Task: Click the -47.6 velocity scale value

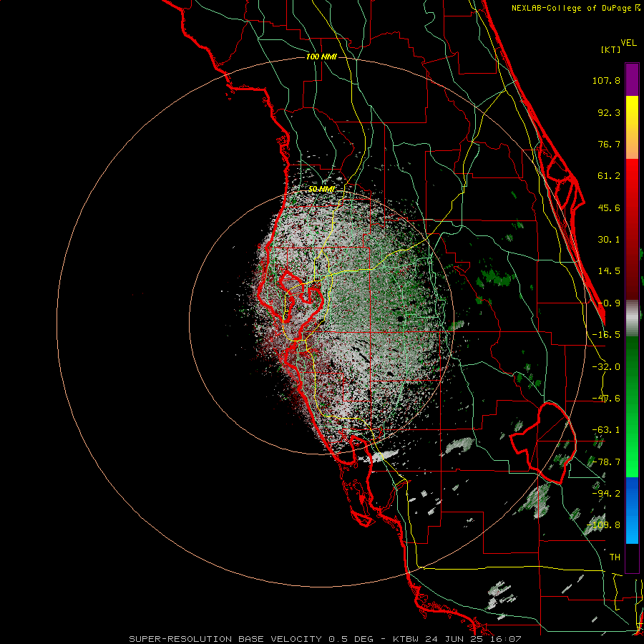Action: click(606, 399)
